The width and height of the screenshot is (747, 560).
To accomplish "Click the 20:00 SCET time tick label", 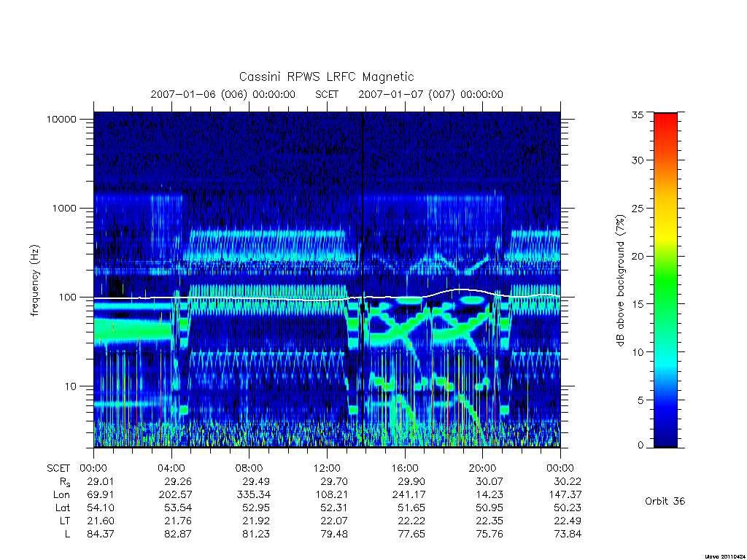I will (x=483, y=468).
